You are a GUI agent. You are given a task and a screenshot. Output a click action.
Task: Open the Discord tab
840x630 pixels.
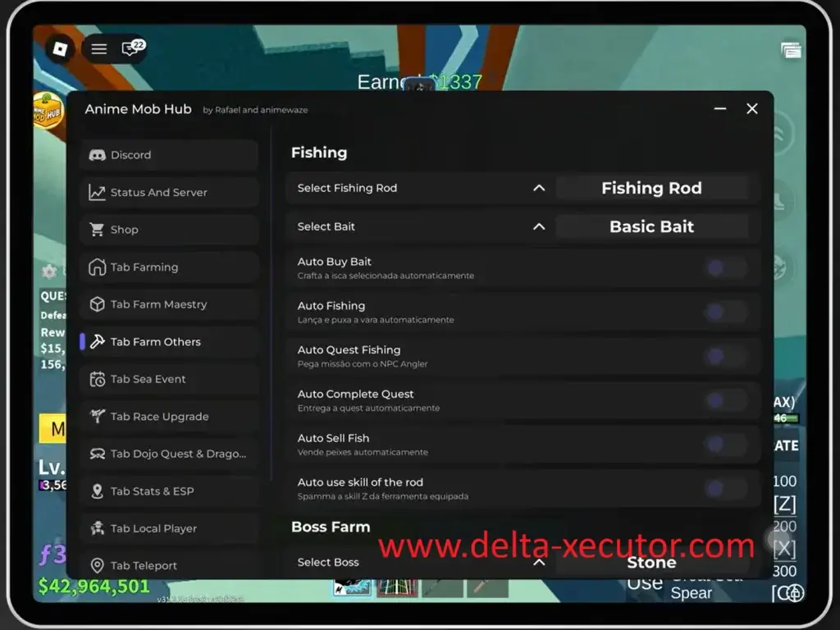[x=169, y=155]
